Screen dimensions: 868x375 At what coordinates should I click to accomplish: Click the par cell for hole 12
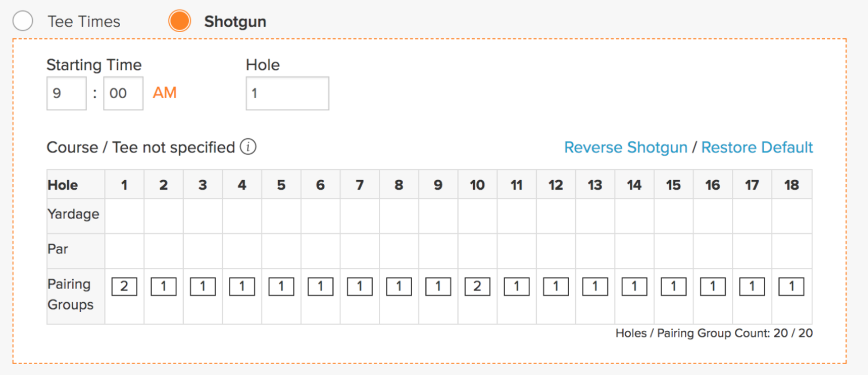pyautogui.click(x=556, y=251)
